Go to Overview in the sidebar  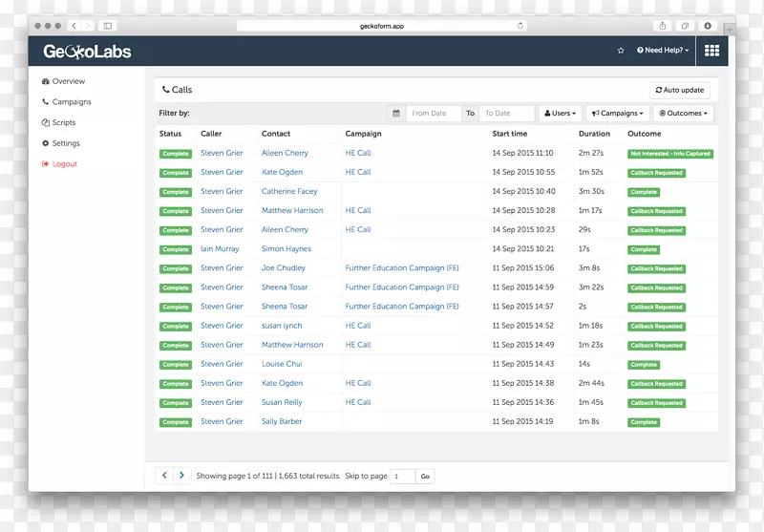tap(68, 81)
